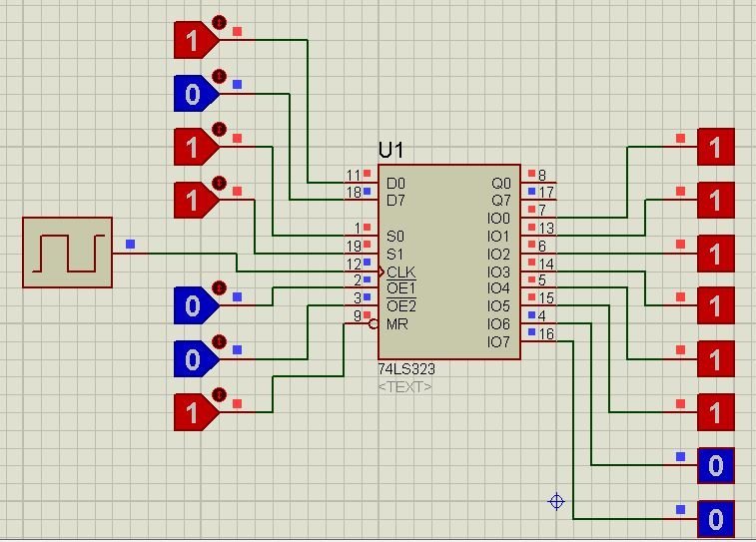Click the IO1 pin name
This screenshot has height=542, width=756.
click(x=499, y=237)
